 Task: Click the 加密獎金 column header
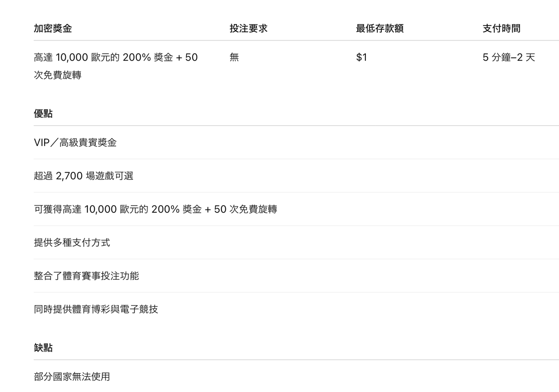[53, 28]
